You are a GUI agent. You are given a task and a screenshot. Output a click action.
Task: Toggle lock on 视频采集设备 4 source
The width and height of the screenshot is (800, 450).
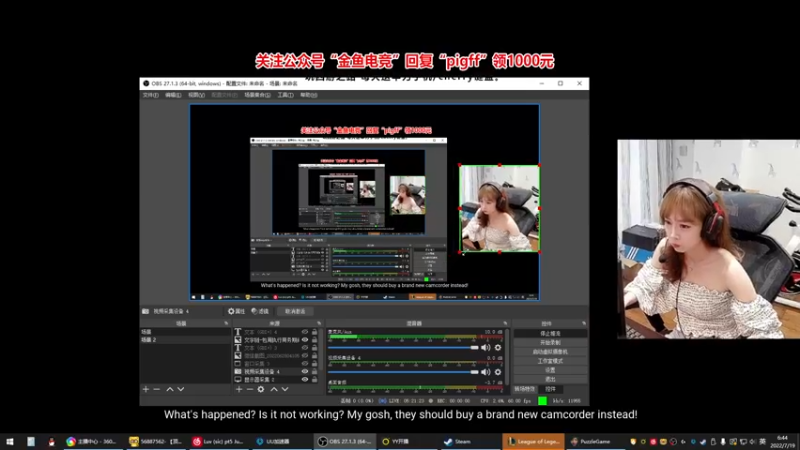click(x=314, y=371)
